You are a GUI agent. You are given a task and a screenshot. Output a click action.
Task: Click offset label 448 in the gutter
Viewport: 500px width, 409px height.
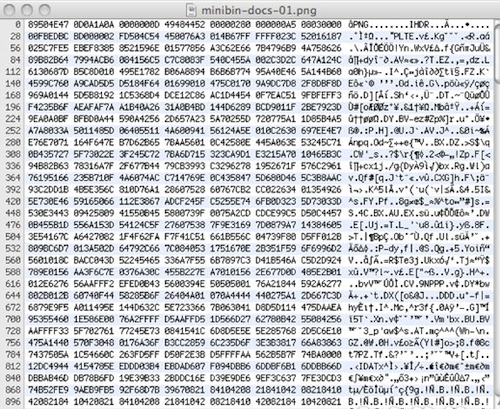[x=13, y=213]
